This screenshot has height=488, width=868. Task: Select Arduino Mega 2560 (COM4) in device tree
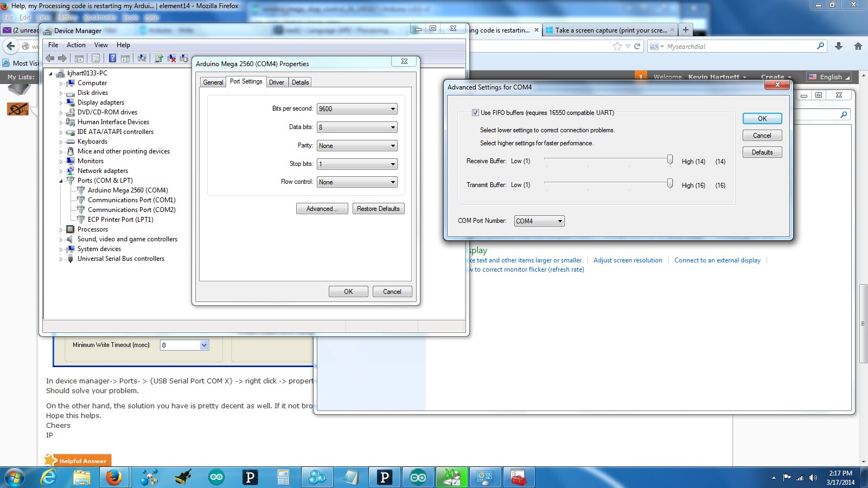[x=128, y=190]
